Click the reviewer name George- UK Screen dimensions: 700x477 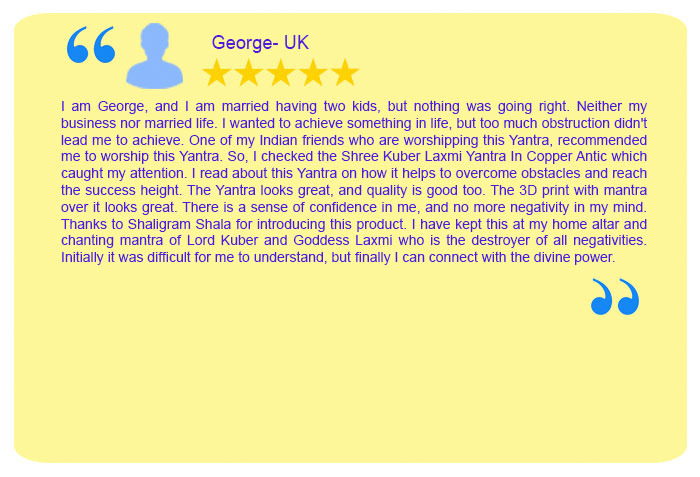coord(260,43)
